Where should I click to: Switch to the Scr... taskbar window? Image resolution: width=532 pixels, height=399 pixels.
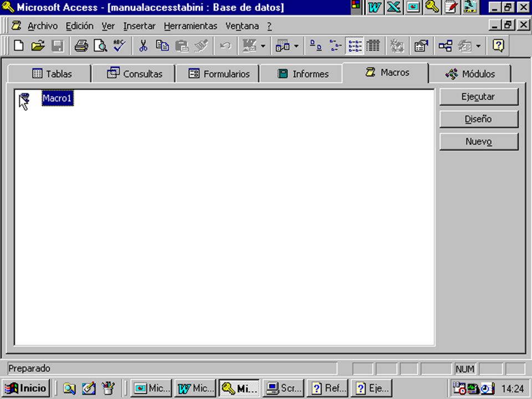pos(283,388)
